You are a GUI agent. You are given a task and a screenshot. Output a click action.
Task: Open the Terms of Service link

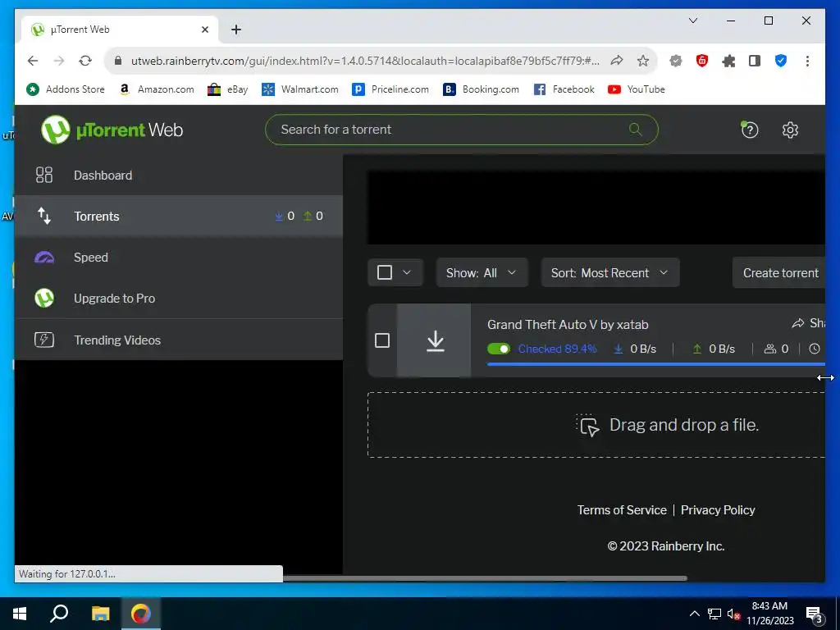pyautogui.click(x=622, y=510)
